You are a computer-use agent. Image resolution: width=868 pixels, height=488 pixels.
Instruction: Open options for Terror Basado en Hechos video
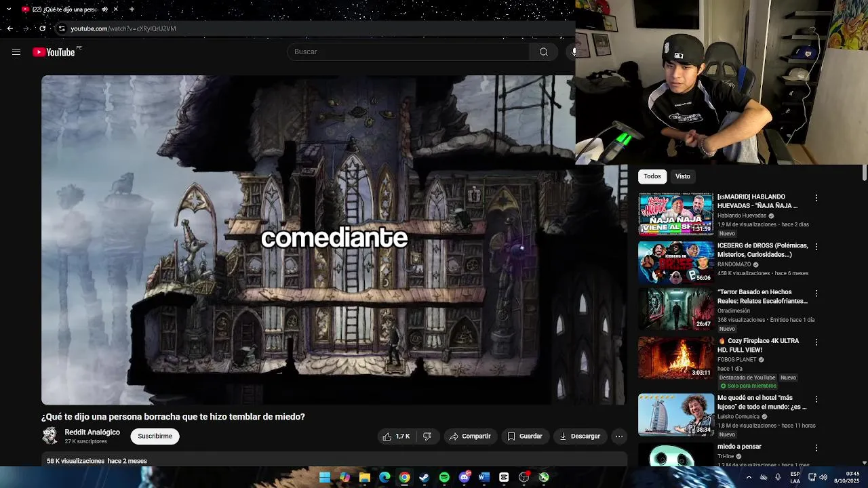(x=816, y=293)
